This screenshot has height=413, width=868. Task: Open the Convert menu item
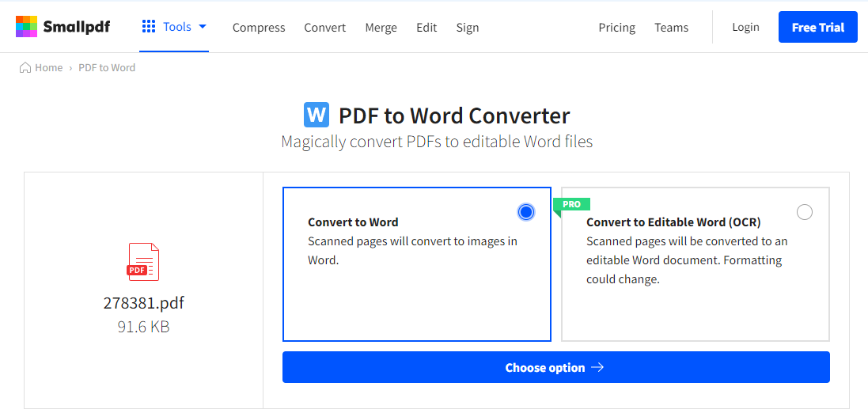coord(325,28)
